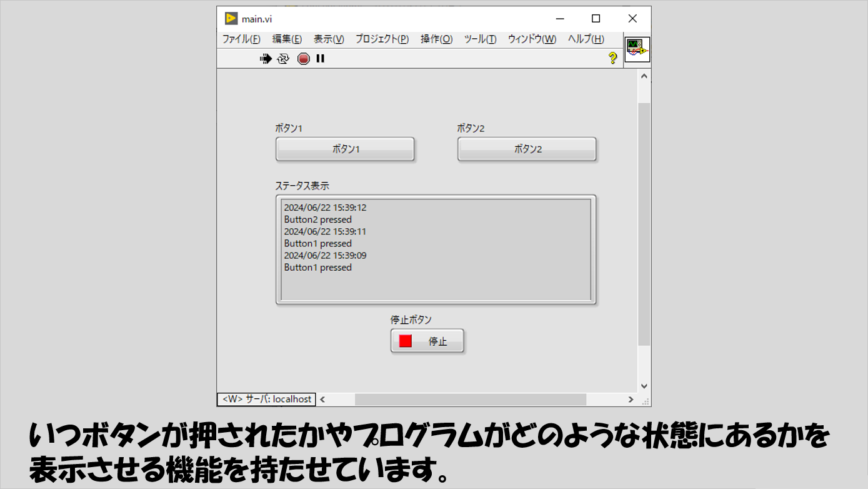
Task: Open the yellow context help question mark
Action: (x=612, y=58)
